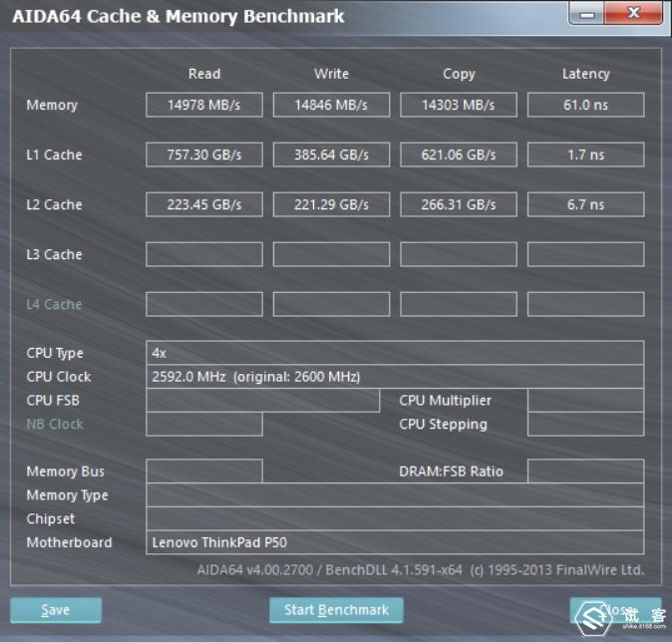The height and width of the screenshot is (642, 672).
Task: Click Motherboard value Lenovo ThinkPad P50
Action: tap(395, 542)
